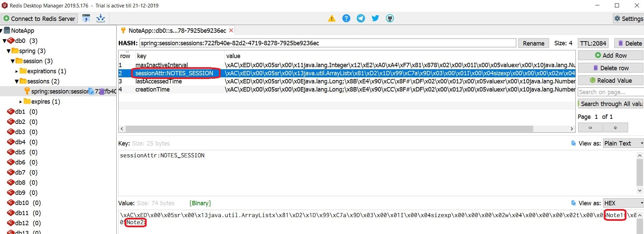This screenshot has width=644, height=234.
Task: Open the GitHub icon
Action: point(390,18)
